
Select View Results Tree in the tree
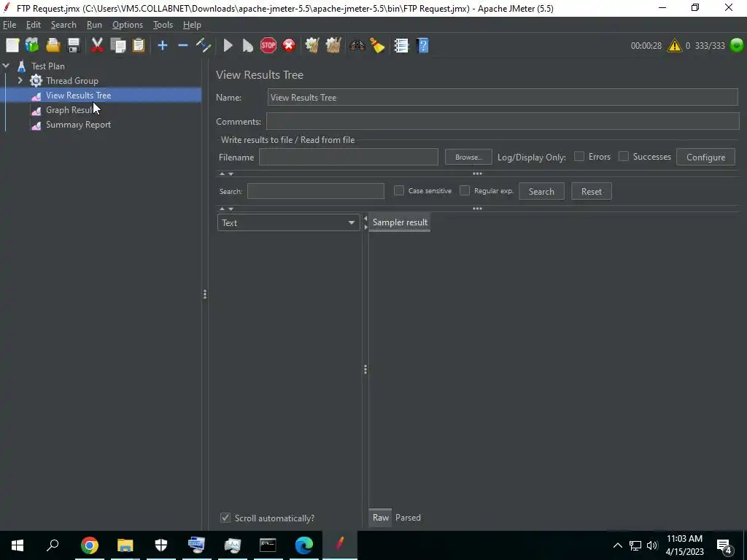click(78, 96)
